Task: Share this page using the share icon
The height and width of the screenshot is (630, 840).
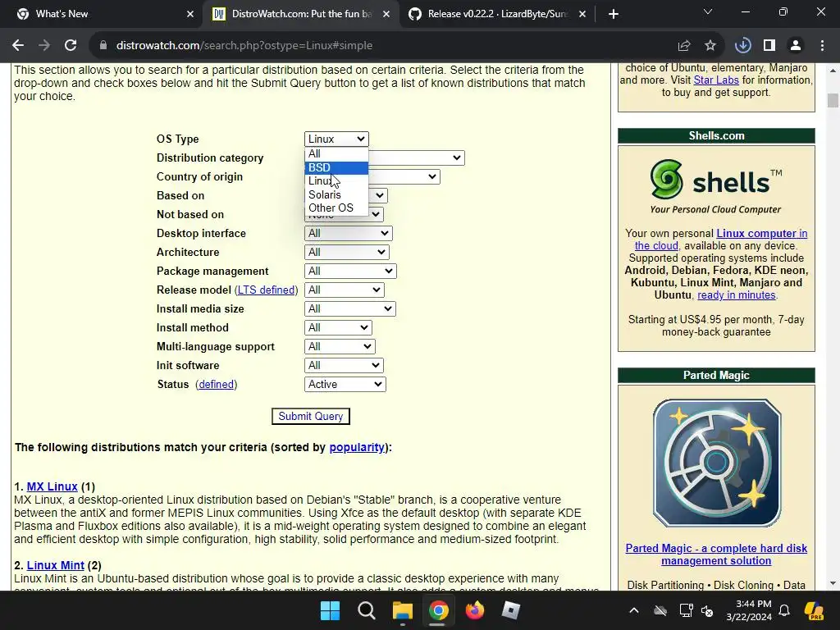Action: pyautogui.click(x=684, y=46)
